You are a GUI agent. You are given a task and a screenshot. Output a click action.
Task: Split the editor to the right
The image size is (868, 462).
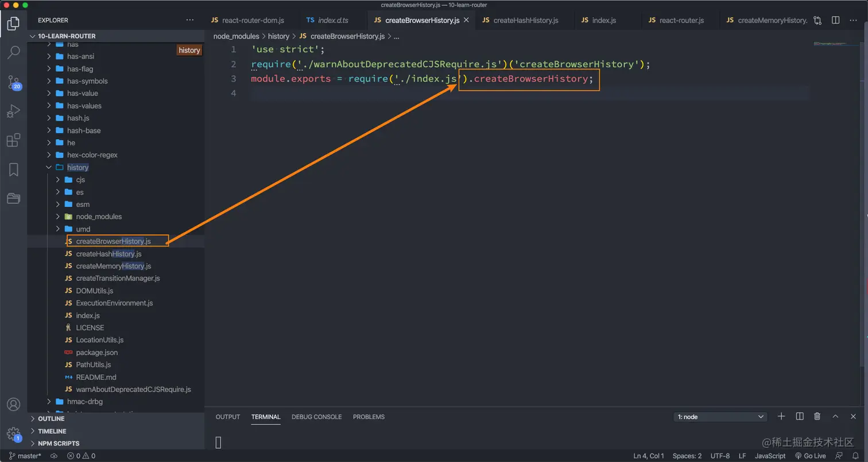836,20
